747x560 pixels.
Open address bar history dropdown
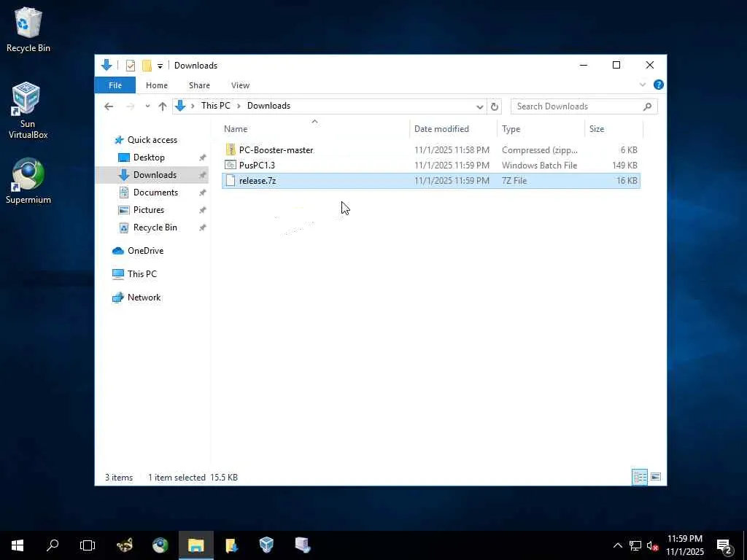pyautogui.click(x=480, y=106)
